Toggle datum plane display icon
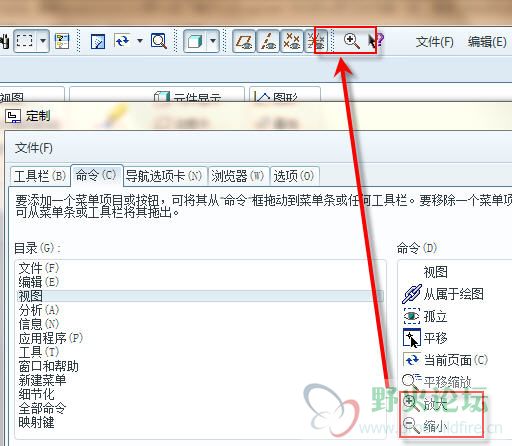 tap(244, 41)
